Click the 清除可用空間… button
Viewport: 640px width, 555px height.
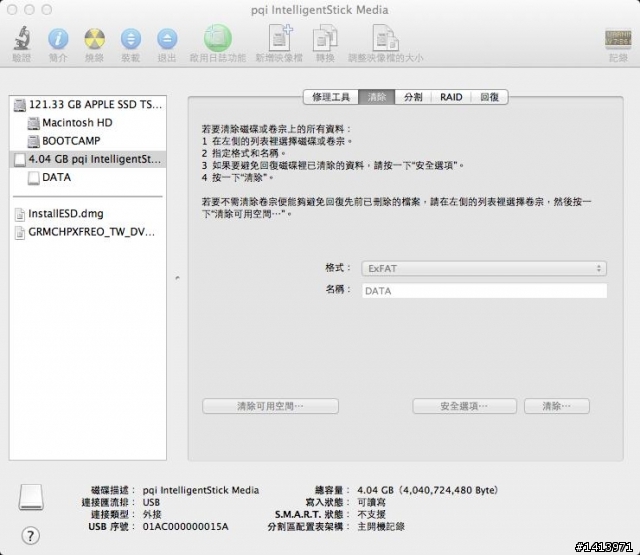(270, 406)
